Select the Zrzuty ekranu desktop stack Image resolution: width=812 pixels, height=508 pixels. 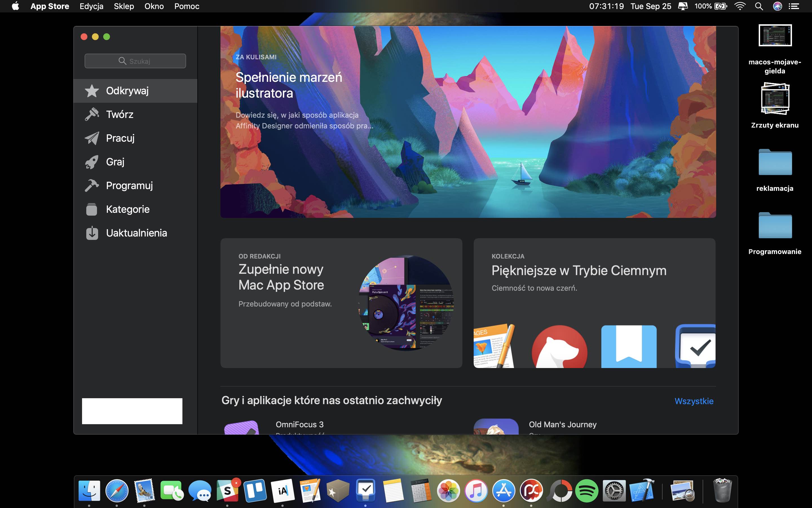(x=775, y=106)
